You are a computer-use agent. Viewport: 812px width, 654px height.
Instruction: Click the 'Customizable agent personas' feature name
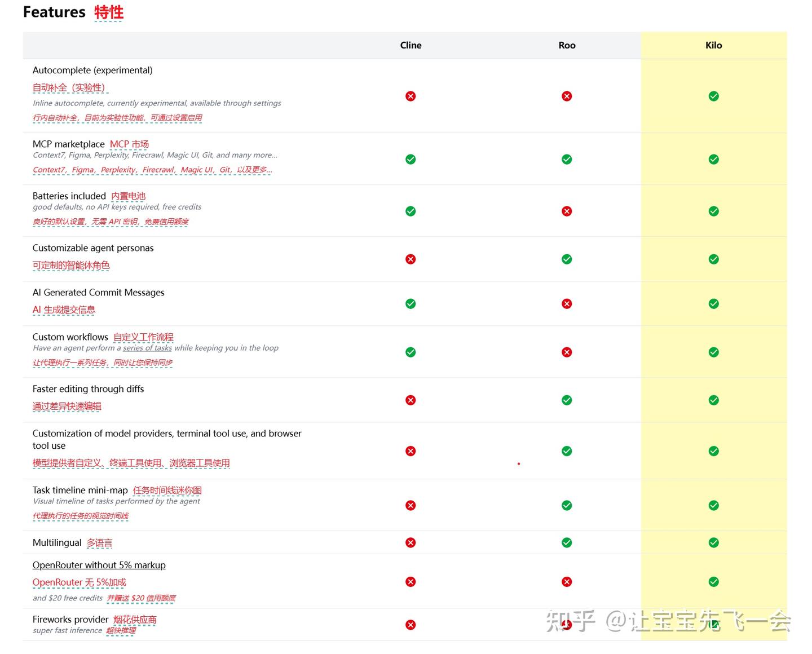point(93,248)
